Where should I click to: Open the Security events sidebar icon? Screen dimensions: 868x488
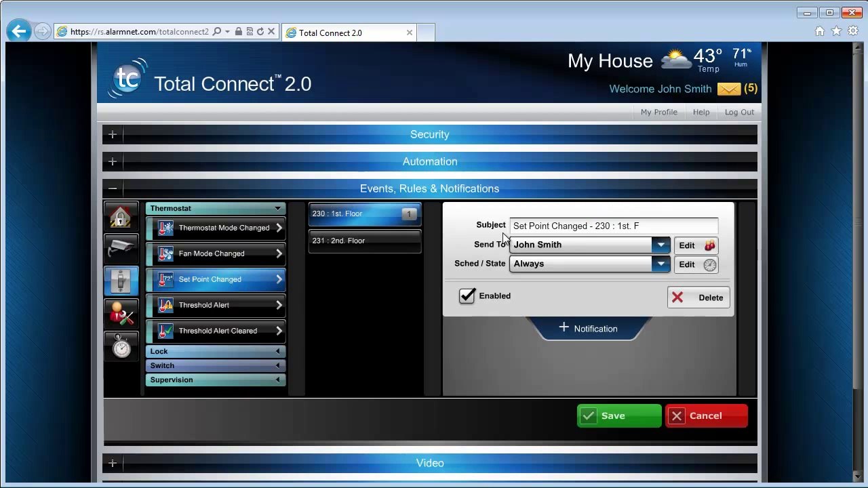(121, 216)
